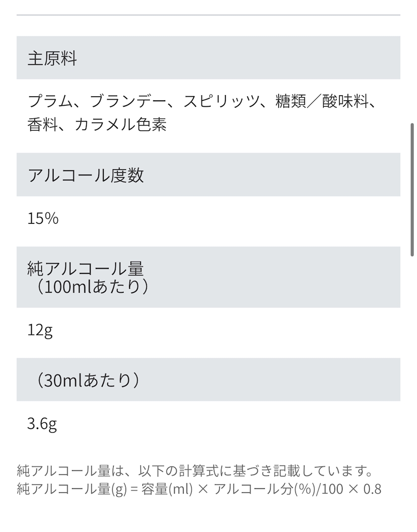Select the 12g pure alcohol value
Screen dimensions: 417x532
[40, 330]
